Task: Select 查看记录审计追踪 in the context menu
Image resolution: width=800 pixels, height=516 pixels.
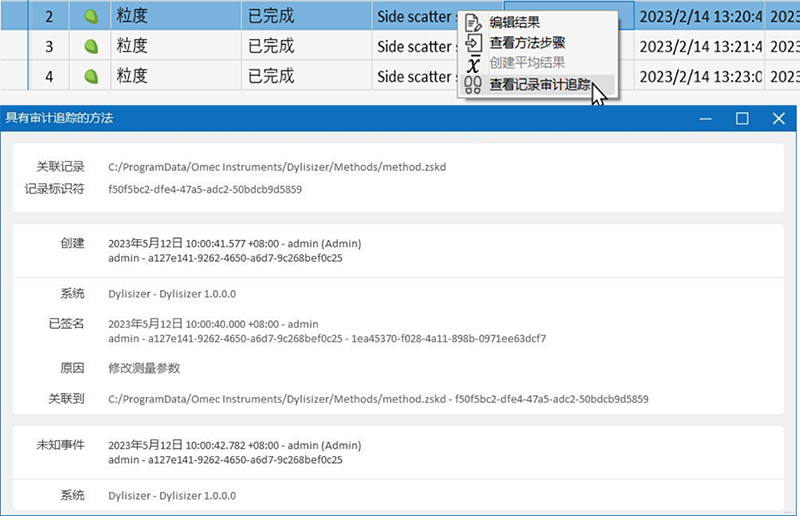Action: pos(540,84)
